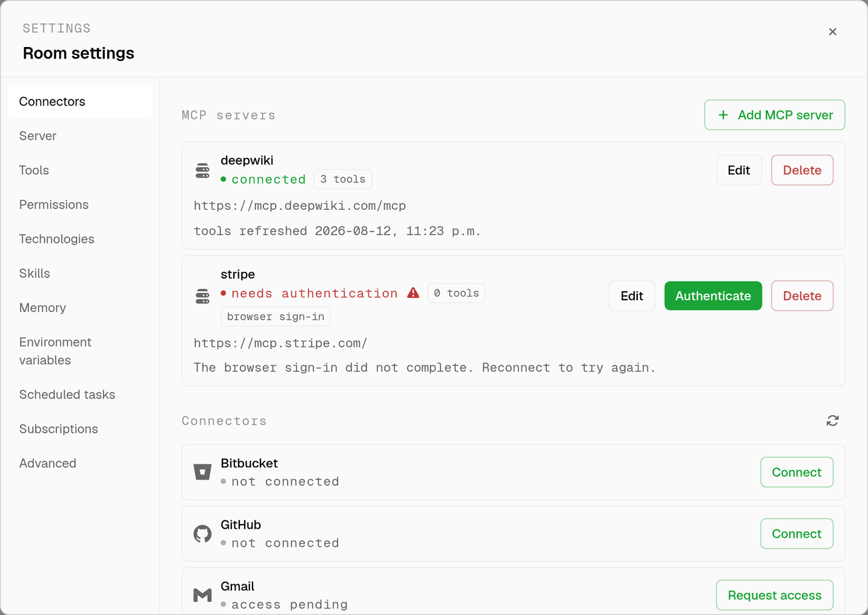Open the Advanced section

click(80, 463)
